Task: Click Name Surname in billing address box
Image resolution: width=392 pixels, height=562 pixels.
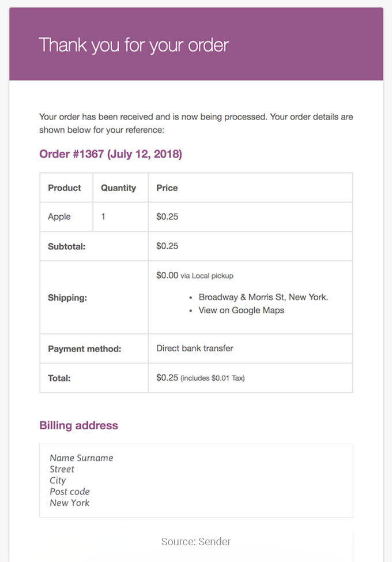Action: coord(81,458)
